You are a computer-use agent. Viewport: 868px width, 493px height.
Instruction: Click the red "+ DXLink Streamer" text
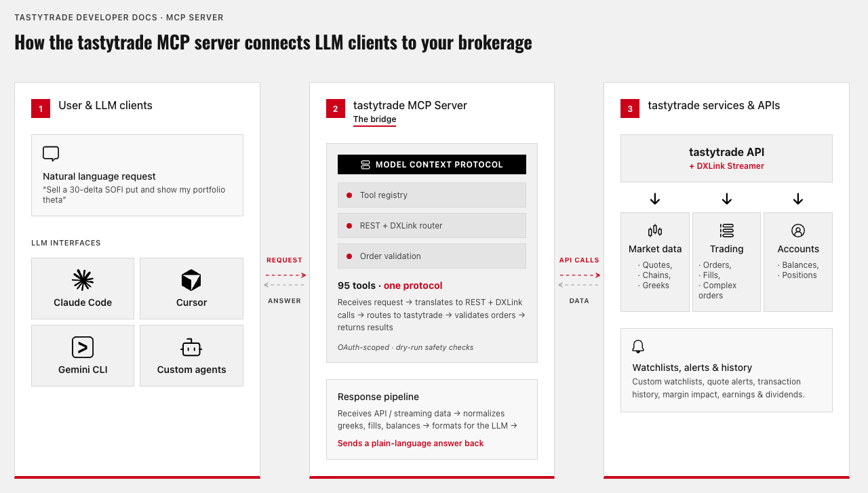point(726,166)
